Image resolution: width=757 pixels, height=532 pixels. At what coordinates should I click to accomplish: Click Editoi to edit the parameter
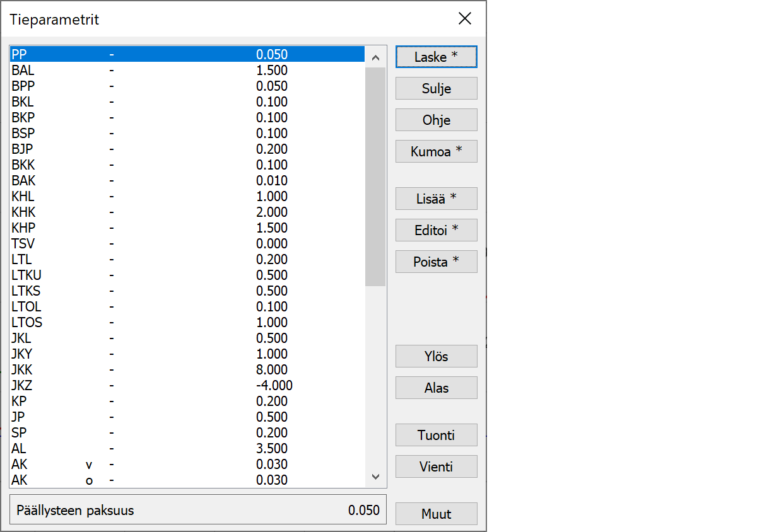[x=436, y=230]
